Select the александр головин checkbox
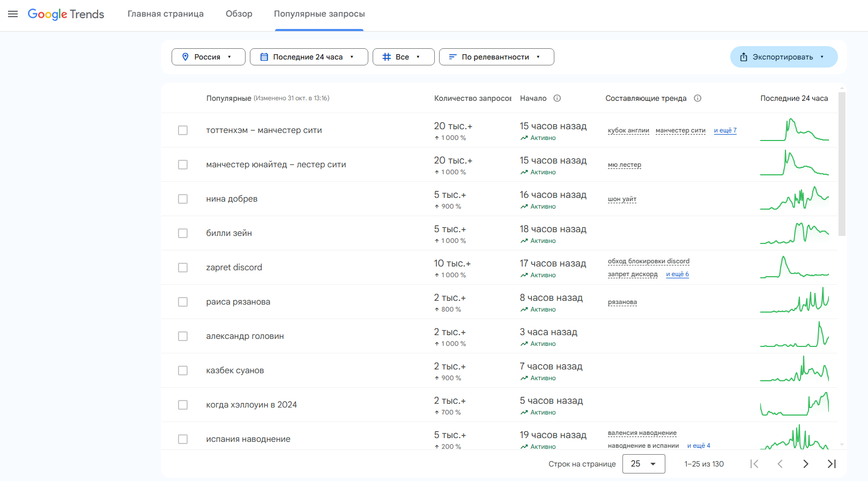 click(x=183, y=336)
